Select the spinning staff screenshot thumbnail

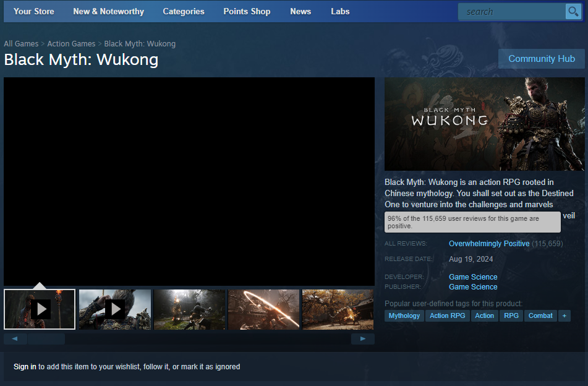click(263, 309)
